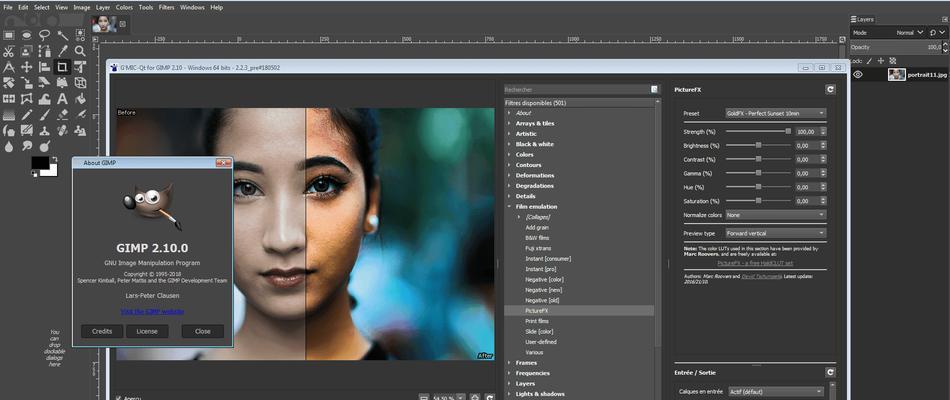Select the Heal bandage tool
Viewport: 950px width, 400px height.
pyautogui.click(x=62, y=130)
